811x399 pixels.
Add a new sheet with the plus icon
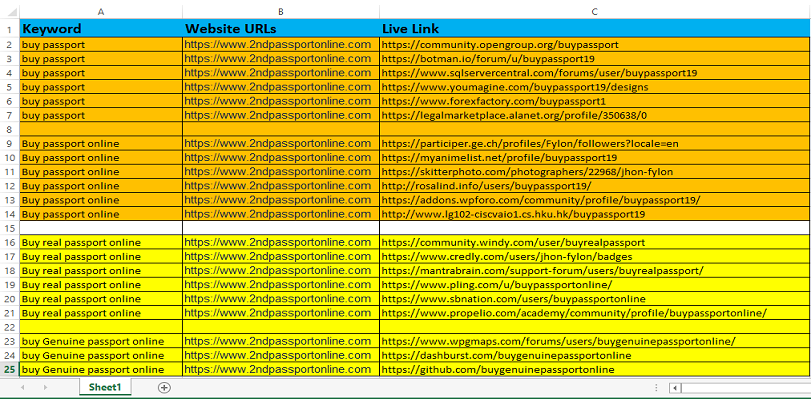tap(164, 387)
